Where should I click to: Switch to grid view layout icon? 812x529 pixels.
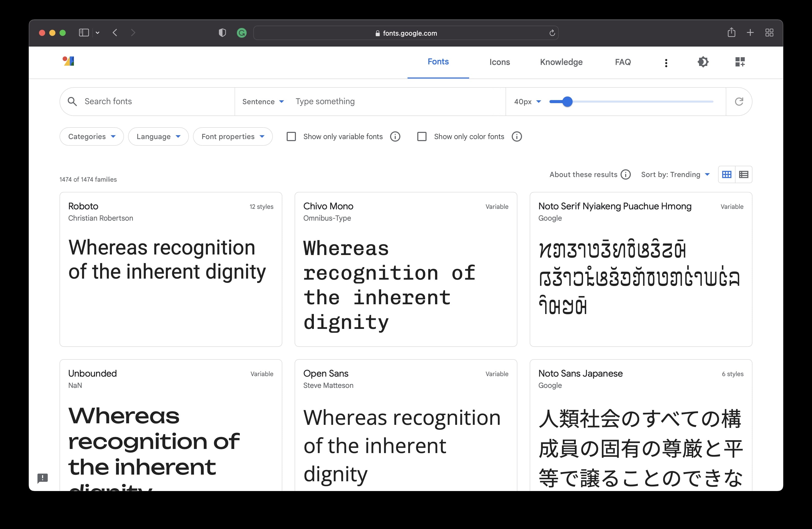click(x=726, y=175)
